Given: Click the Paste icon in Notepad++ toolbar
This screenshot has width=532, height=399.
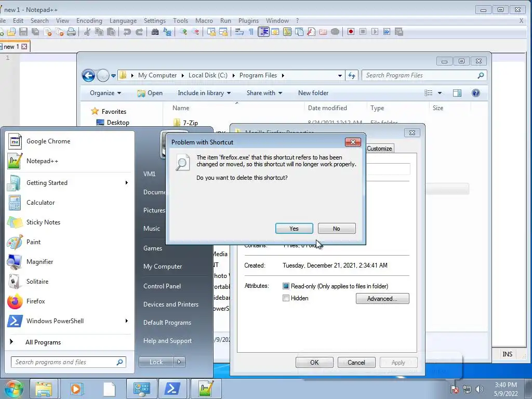Looking at the screenshot, I should (111, 32).
